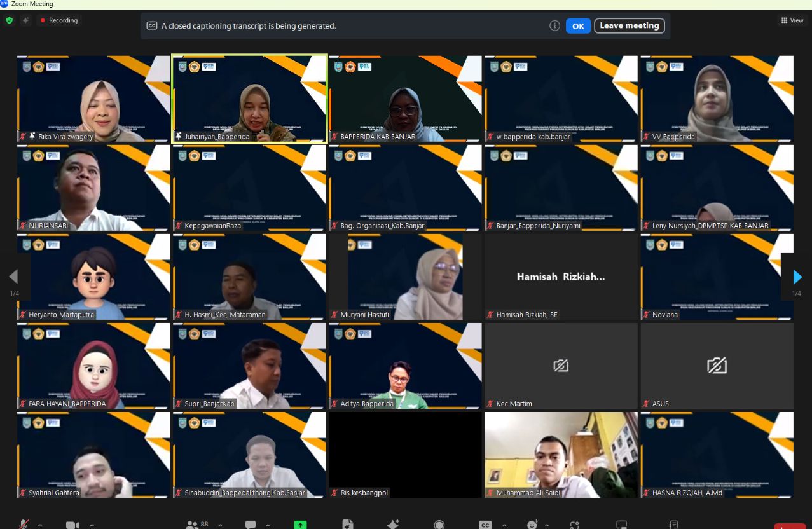Open the View layout menu

click(792, 20)
